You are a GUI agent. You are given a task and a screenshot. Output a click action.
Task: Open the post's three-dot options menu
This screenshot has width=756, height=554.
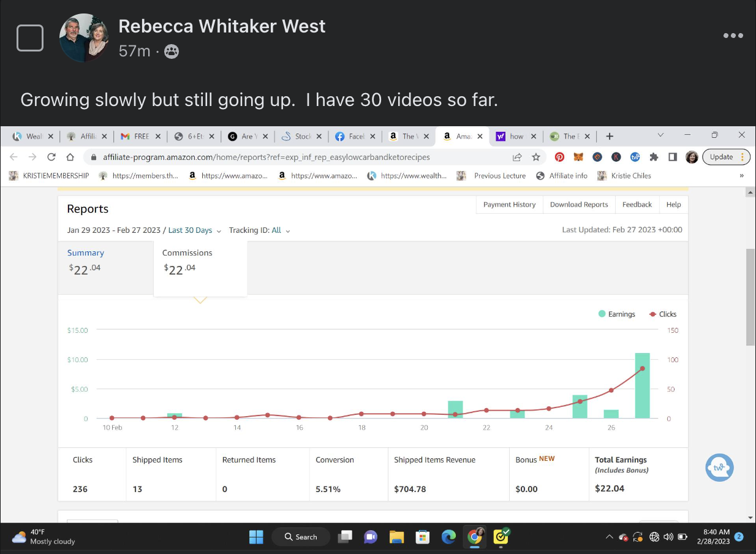[733, 36]
